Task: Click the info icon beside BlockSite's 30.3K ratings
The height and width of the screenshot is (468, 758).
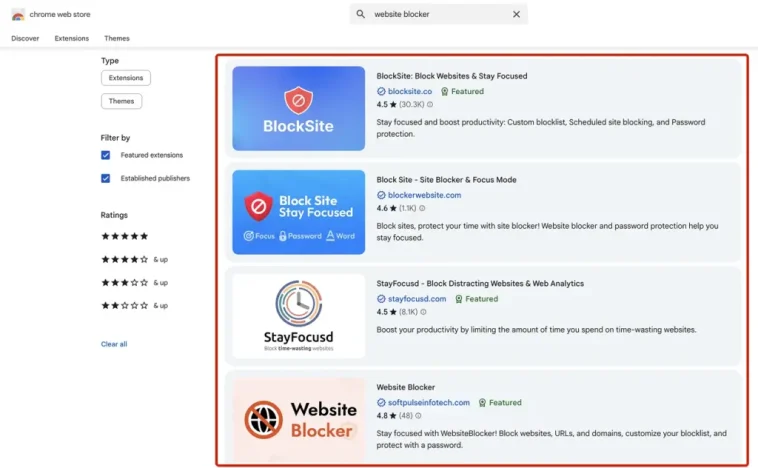Action: click(430, 104)
